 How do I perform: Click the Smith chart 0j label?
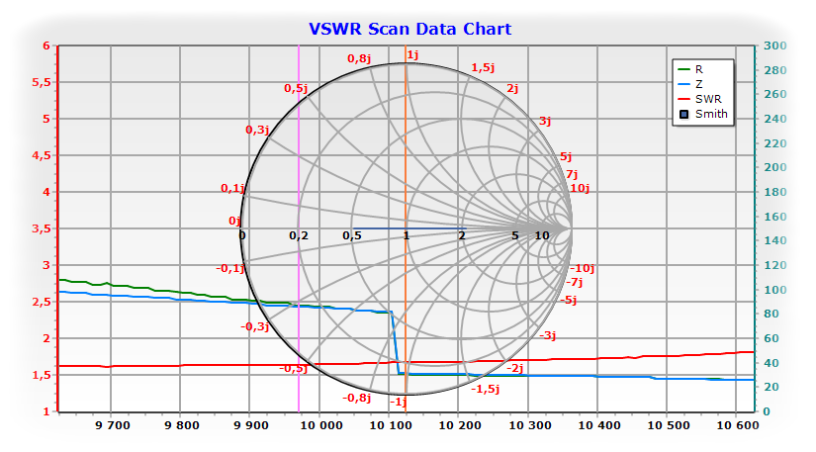coord(235,221)
